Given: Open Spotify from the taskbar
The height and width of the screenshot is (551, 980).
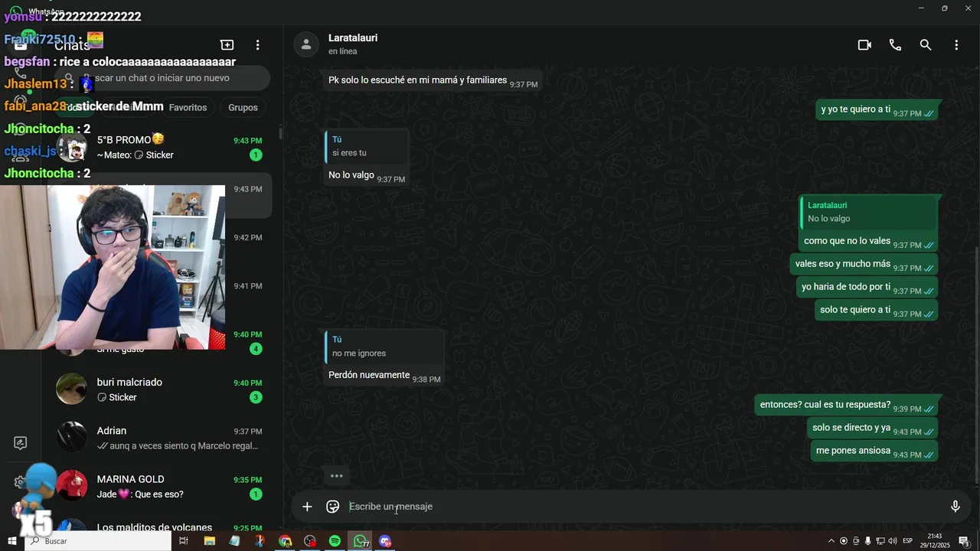Looking at the screenshot, I should coord(335,541).
